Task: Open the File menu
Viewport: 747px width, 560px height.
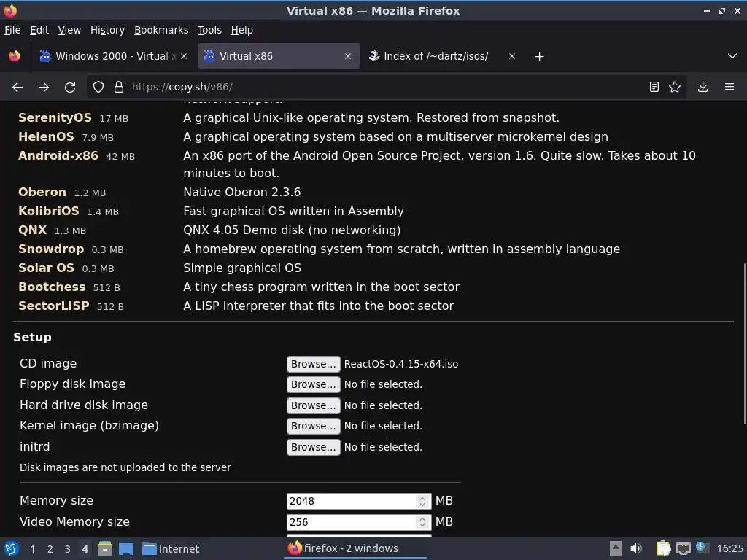Action: pyautogui.click(x=12, y=30)
